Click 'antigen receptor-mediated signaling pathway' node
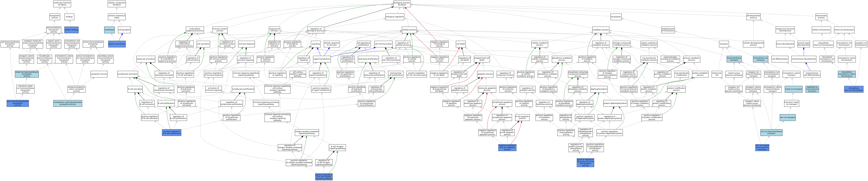Screen dimensions: 868x181 pos(307,132)
